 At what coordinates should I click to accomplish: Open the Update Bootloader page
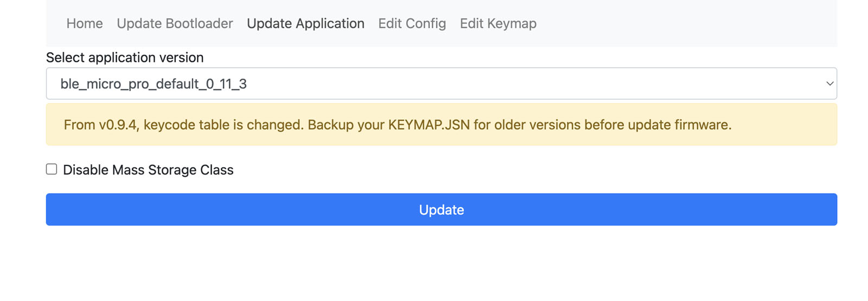point(175,23)
